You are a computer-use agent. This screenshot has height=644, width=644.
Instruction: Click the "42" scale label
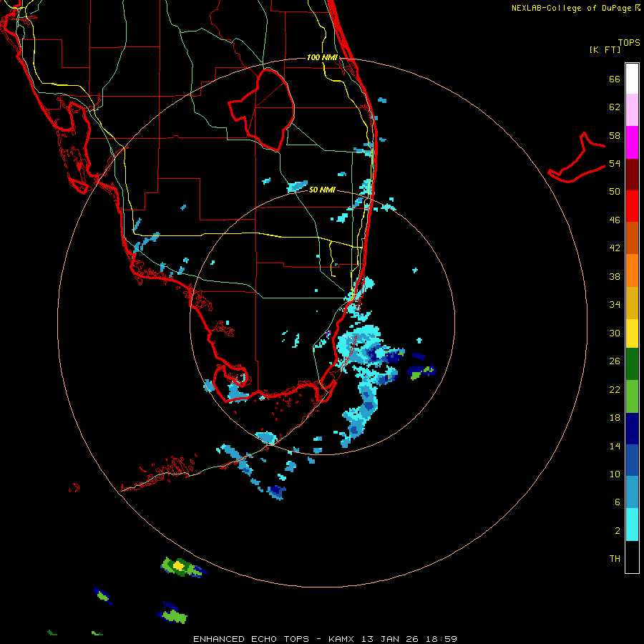(x=615, y=248)
